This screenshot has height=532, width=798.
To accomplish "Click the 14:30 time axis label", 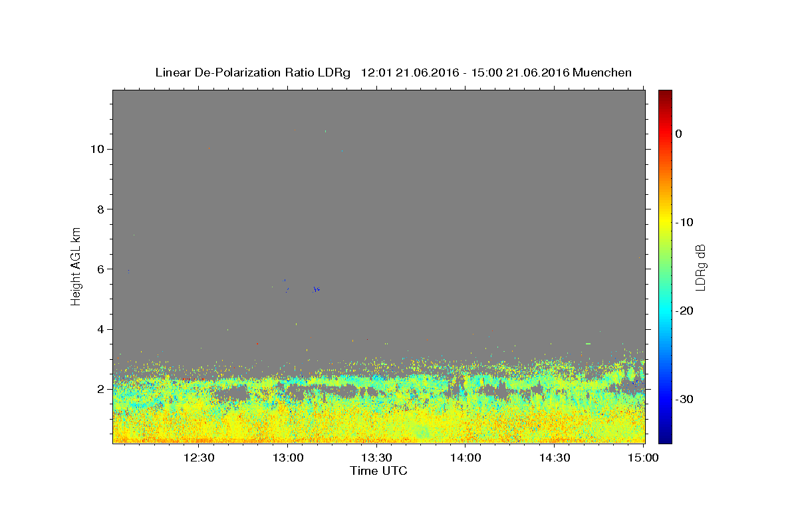I will 555,458.
